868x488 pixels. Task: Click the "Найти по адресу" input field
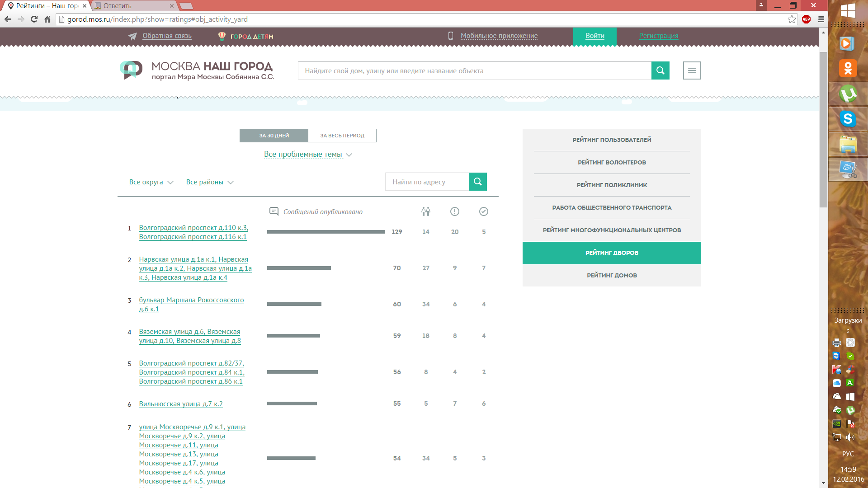click(427, 182)
